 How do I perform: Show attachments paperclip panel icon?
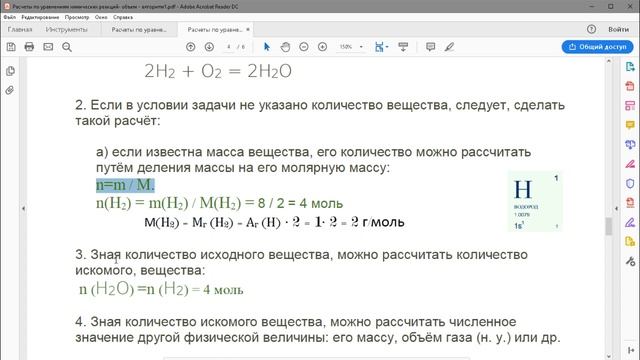click(x=10, y=90)
